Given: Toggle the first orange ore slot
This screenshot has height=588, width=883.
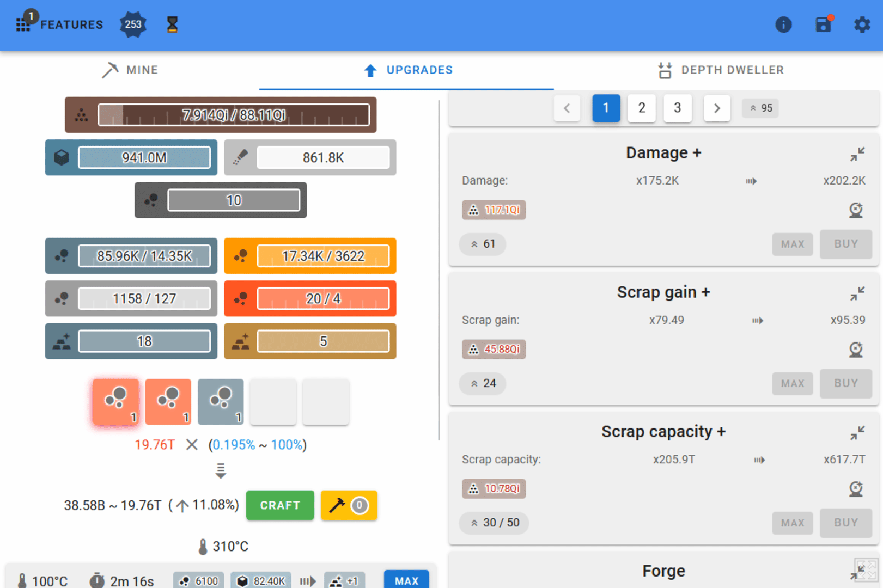Looking at the screenshot, I should [x=115, y=402].
